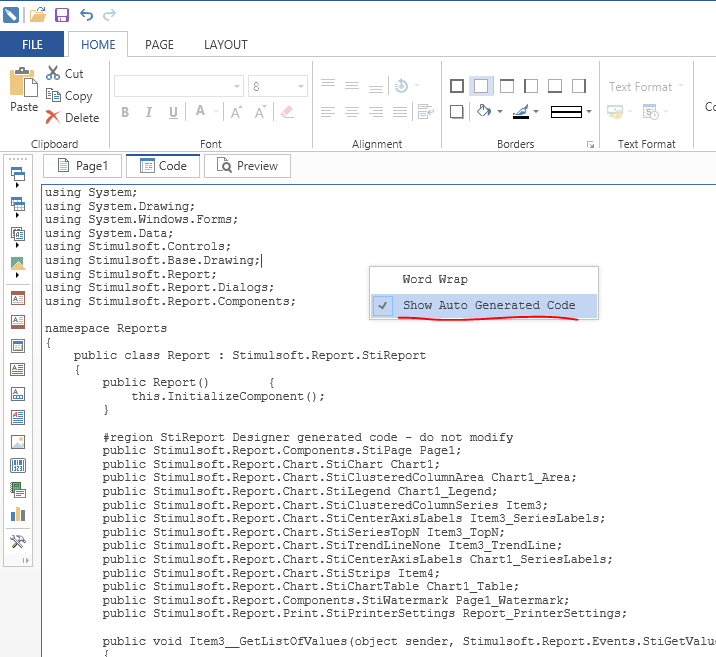Viewport: 716px width, 657px height.
Task: Decrease the font size with shrink-font icon
Action: [260, 111]
